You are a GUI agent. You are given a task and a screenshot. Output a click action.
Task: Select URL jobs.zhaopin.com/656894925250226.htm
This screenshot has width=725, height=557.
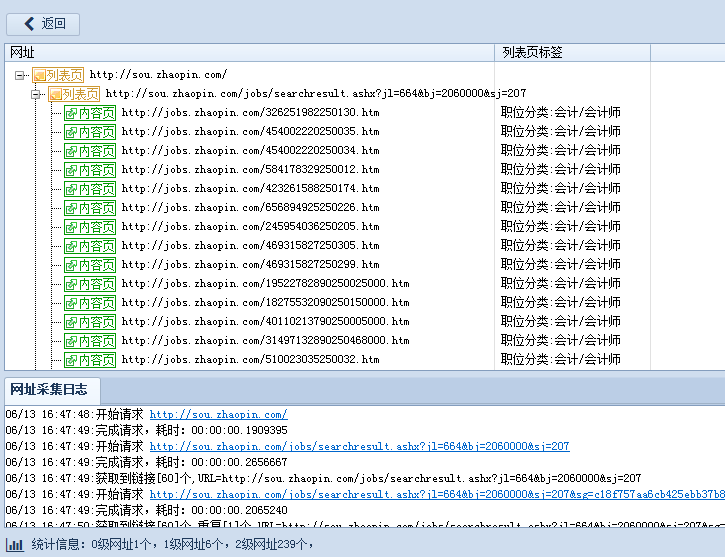pyautogui.click(x=250, y=207)
